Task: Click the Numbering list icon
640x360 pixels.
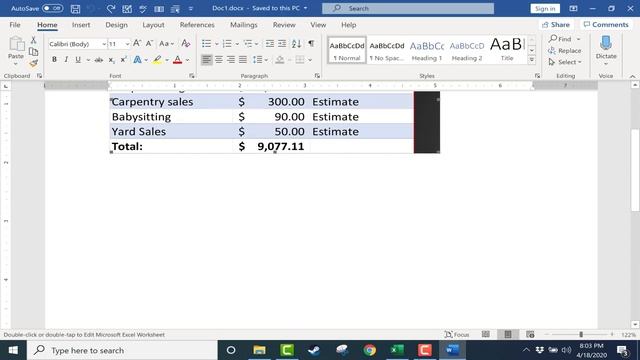Action: coord(227,43)
